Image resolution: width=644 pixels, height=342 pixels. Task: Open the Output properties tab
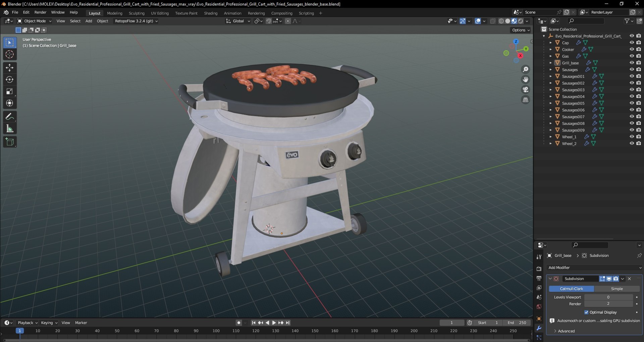click(539, 278)
